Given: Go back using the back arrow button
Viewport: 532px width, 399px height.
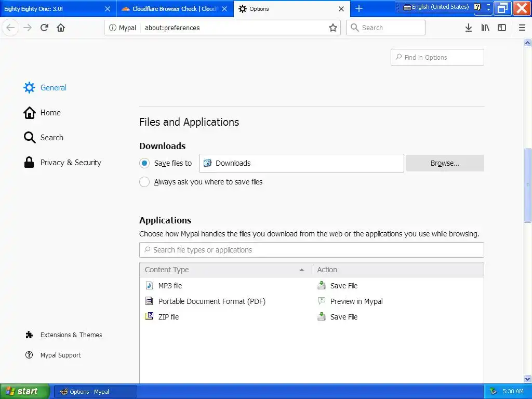Looking at the screenshot, I should pyautogui.click(x=10, y=28).
